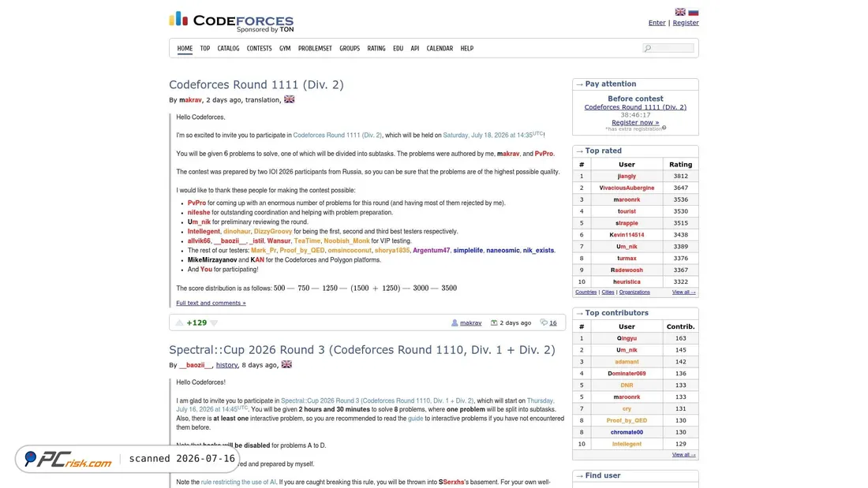Click 'Register now' in Pay attention box
The height and width of the screenshot is (488, 868).
pyautogui.click(x=635, y=122)
